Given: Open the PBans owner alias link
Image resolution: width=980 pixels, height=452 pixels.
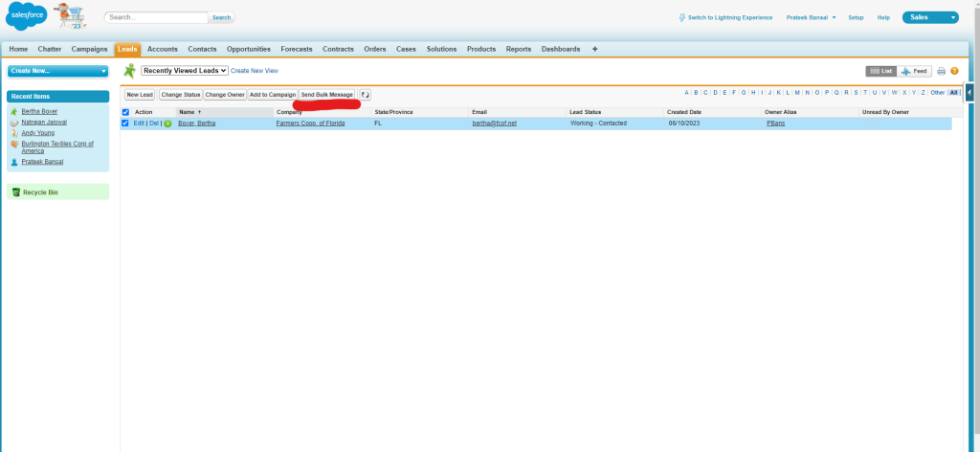Looking at the screenshot, I should (776, 124).
